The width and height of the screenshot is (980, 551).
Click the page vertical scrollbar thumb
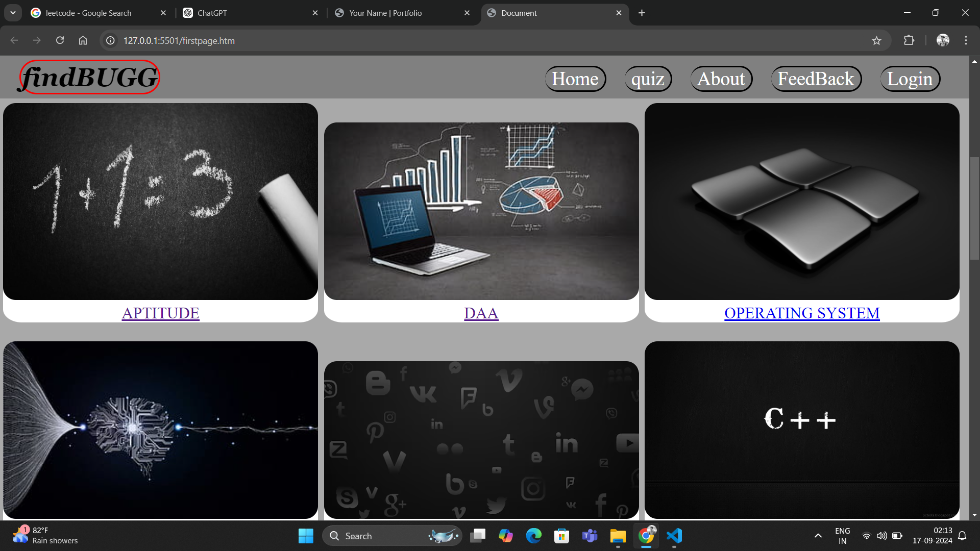point(974,209)
